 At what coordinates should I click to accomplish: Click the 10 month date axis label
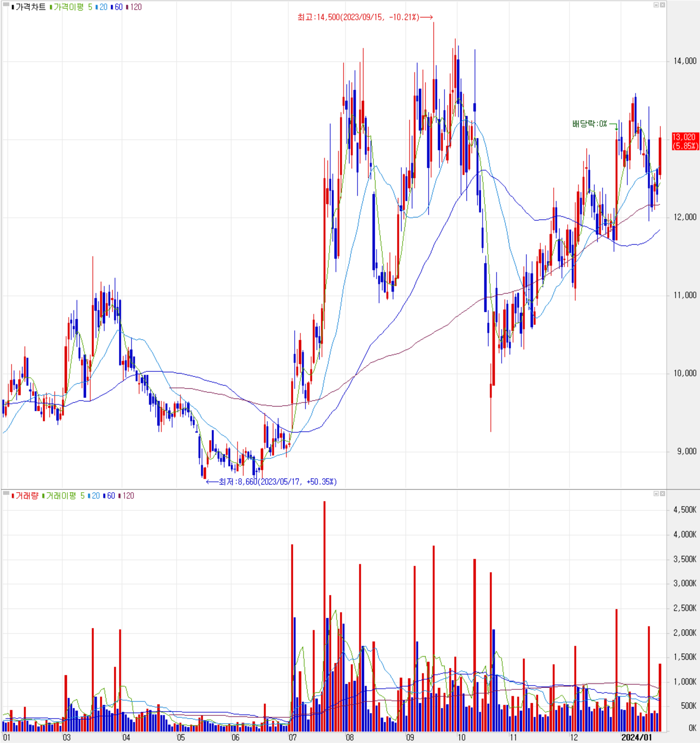(x=461, y=737)
